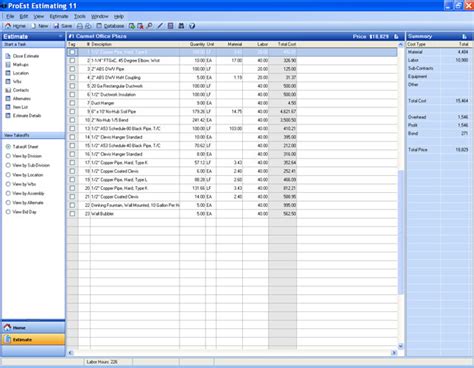Tick Tag checkbox for Duct Hanger row
The image size is (474, 368).
point(72,103)
